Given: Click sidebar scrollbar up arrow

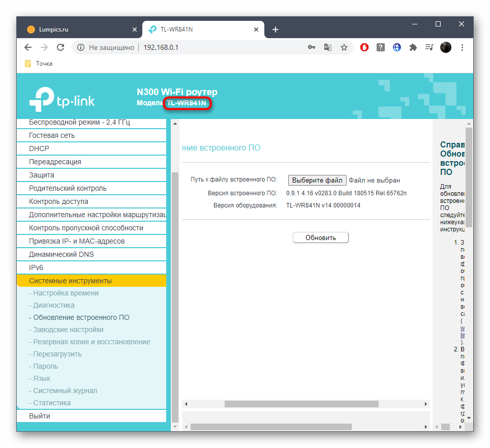Looking at the screenshot, I should (175, 124).
